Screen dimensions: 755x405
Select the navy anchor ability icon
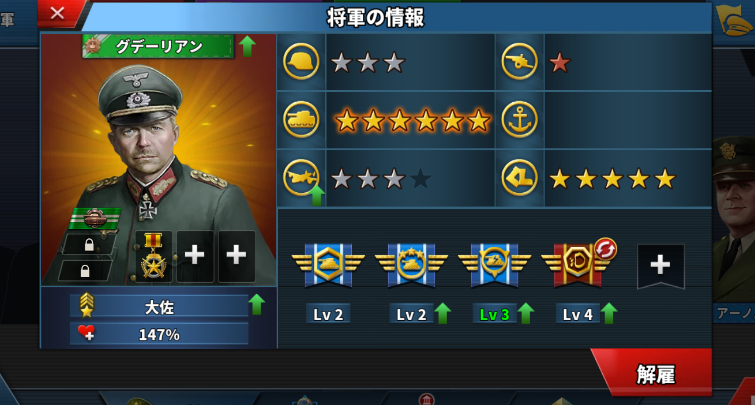coord(519,119)
